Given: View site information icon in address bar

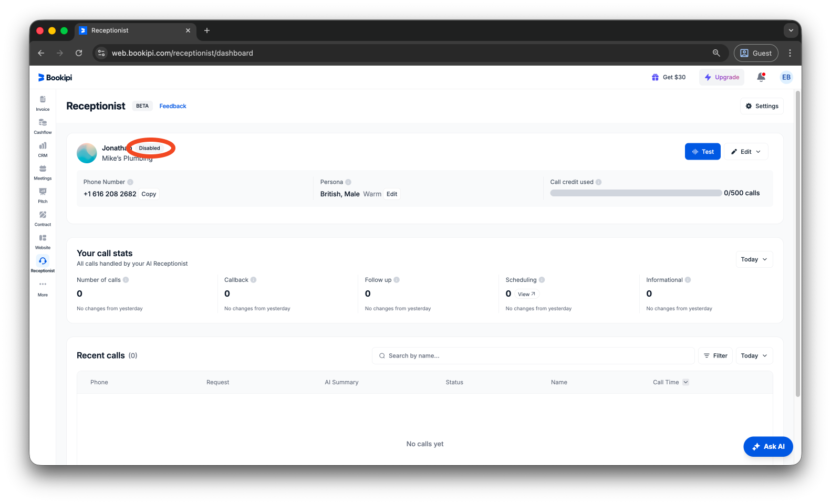Looking at the screenshot, I should (101, 53).
